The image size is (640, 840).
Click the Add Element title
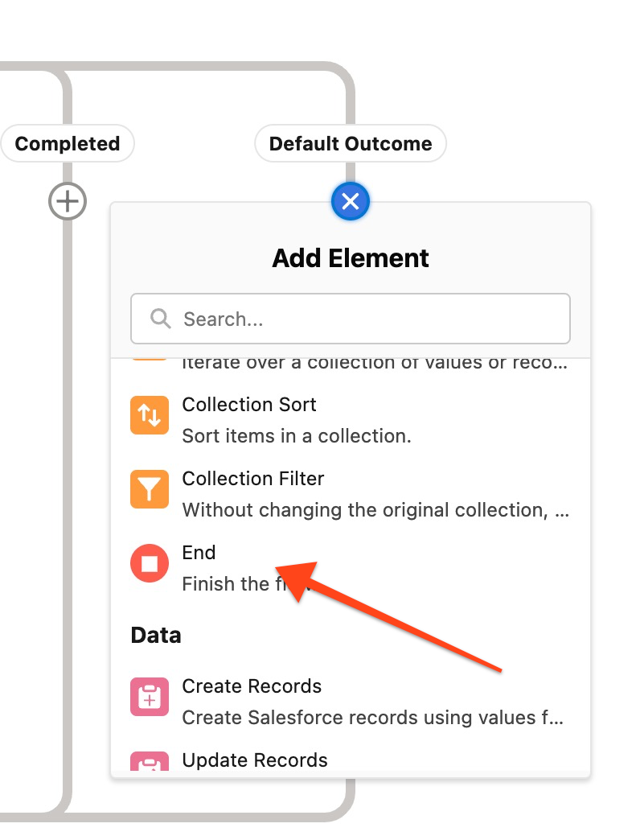tap(350, 258)
